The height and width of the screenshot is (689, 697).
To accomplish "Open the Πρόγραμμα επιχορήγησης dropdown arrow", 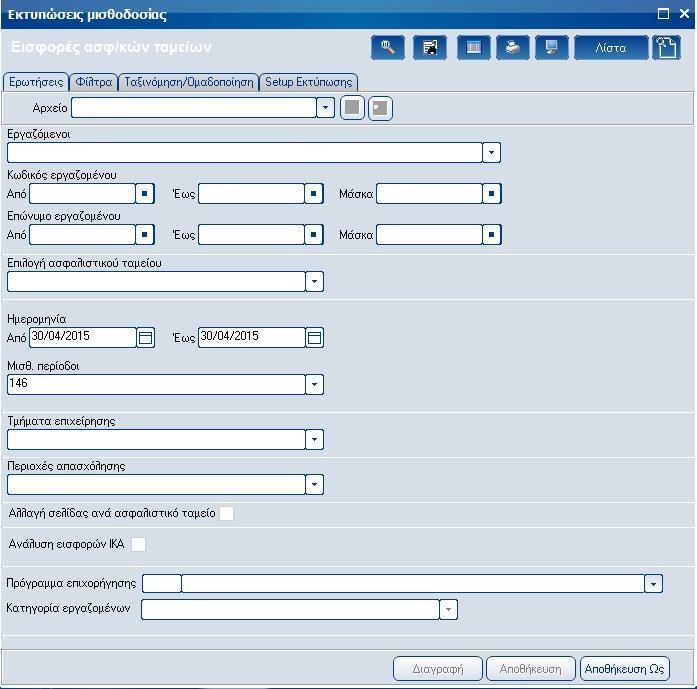I will pyautogui.click(x=653, y=584).
